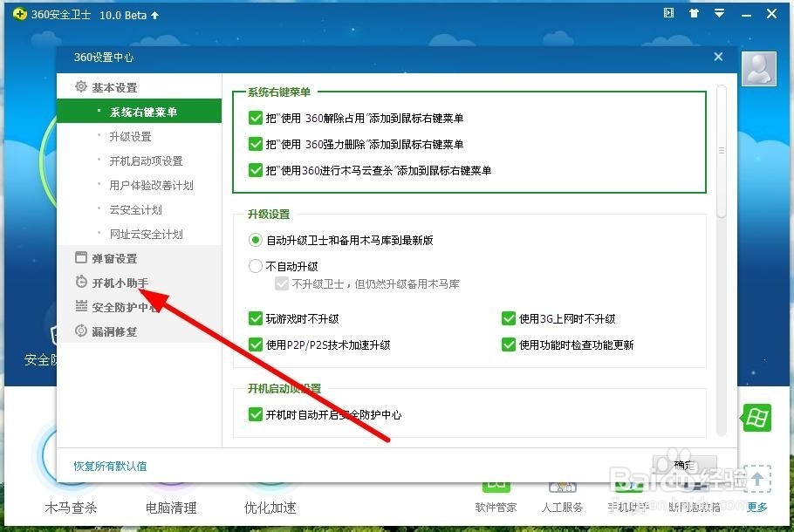Toggle 玩游戏时不升级 checkbox
The image size is (794, 532).
[x=255, y=318]
